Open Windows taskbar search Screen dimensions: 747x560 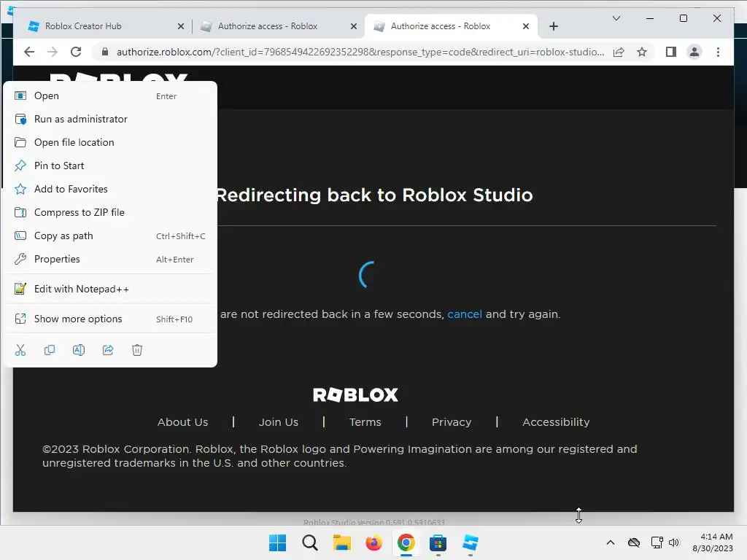point(309,542)
